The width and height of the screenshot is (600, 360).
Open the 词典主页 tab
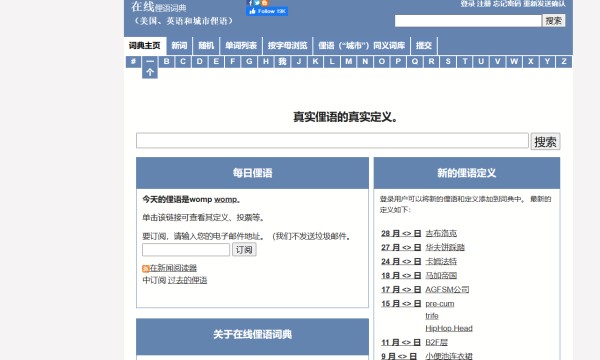coord(145,46)
